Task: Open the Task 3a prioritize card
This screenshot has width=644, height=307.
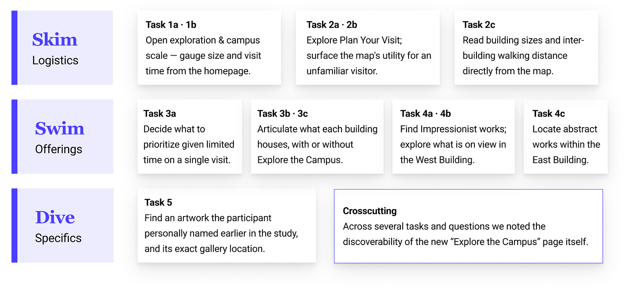Action: click(190, 137)
